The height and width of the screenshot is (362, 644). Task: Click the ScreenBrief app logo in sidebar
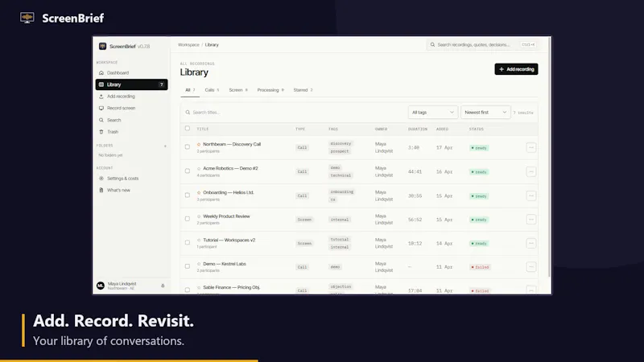pyautogui.click(x=102, y=47)
